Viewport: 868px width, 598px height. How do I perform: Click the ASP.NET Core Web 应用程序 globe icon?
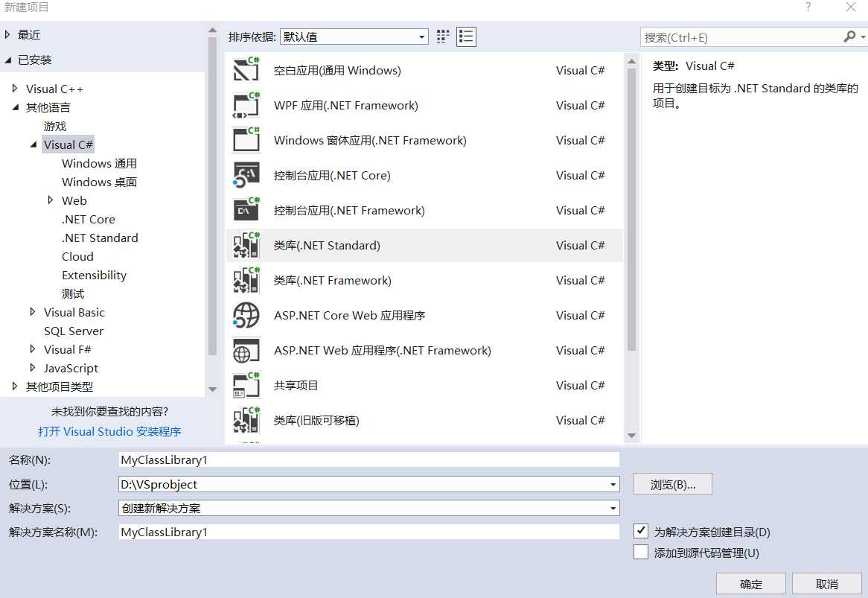(x=246, y=315)
